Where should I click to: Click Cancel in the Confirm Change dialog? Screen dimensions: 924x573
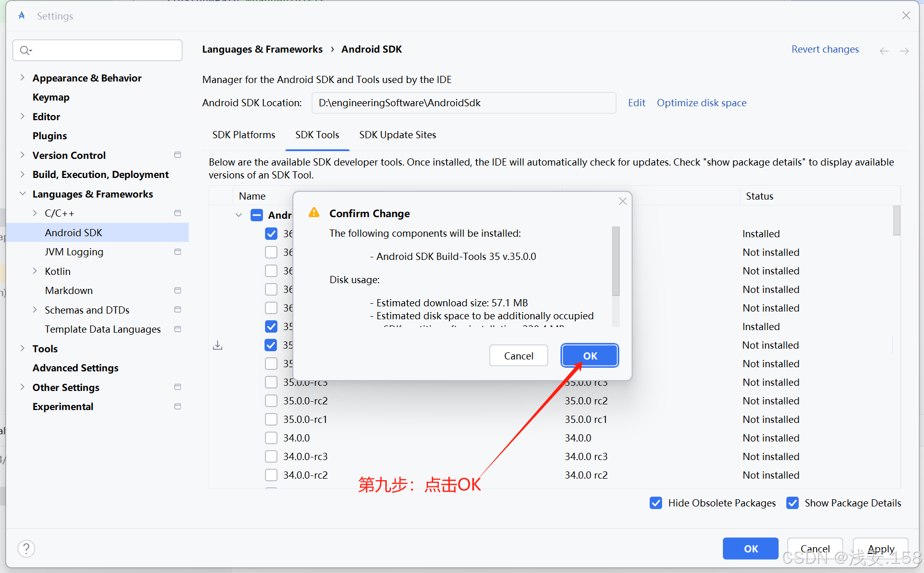pos(519,356)
